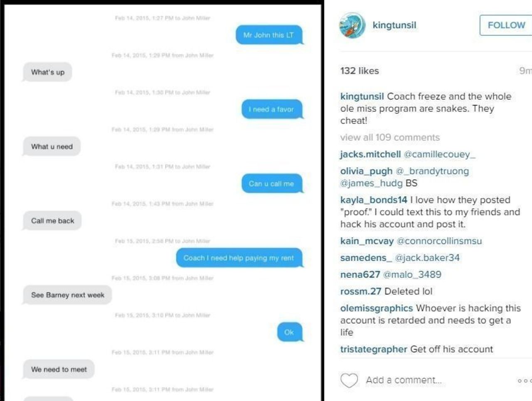Screen dimensions: 532x401
Task: Open 132 likes list
Action: (x=360, y=71)
